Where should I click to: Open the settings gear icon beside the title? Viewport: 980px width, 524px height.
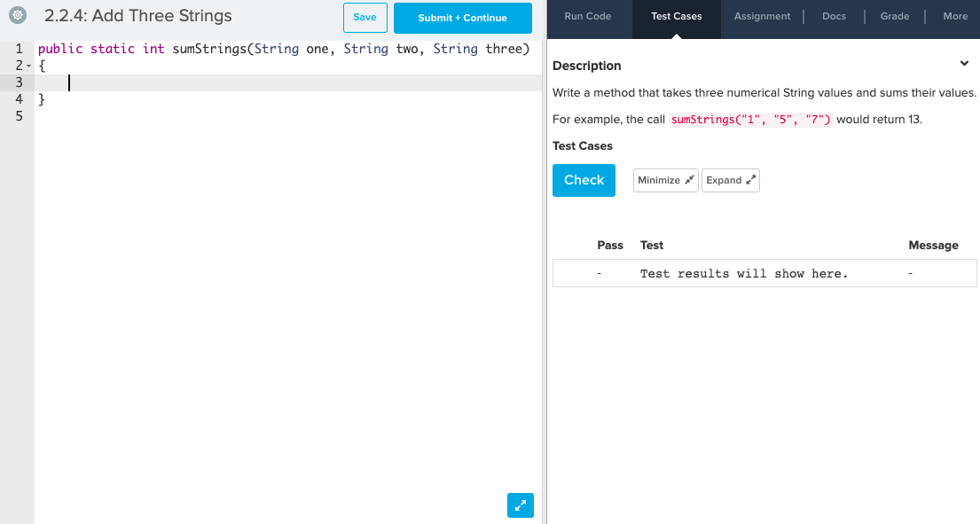tap(18, 15)
